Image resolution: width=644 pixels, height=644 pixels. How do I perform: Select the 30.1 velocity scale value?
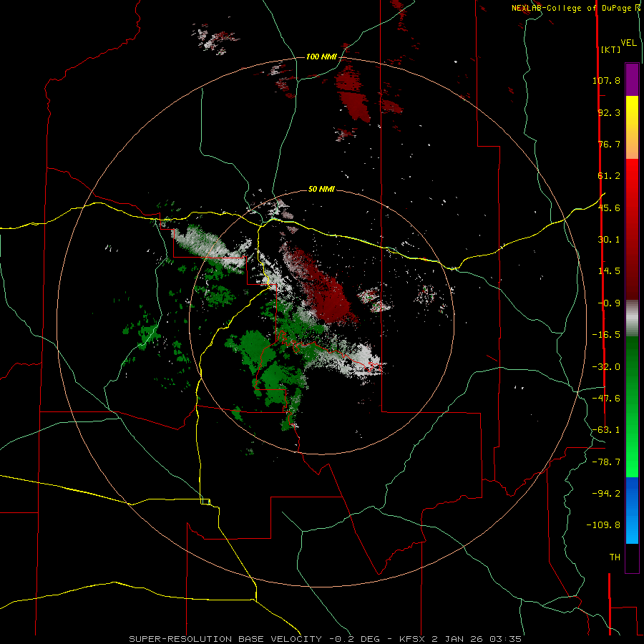(x=609, y=240)
